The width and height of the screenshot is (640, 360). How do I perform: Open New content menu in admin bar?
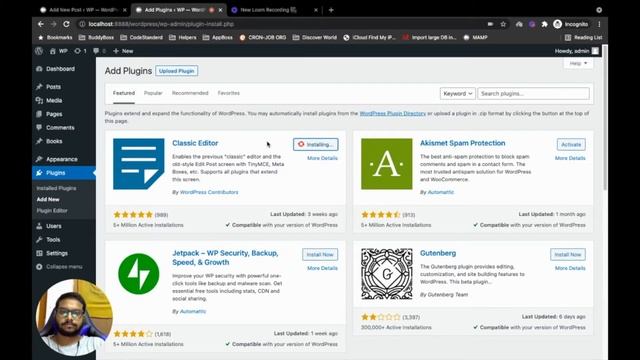click(x=123, y=51)
